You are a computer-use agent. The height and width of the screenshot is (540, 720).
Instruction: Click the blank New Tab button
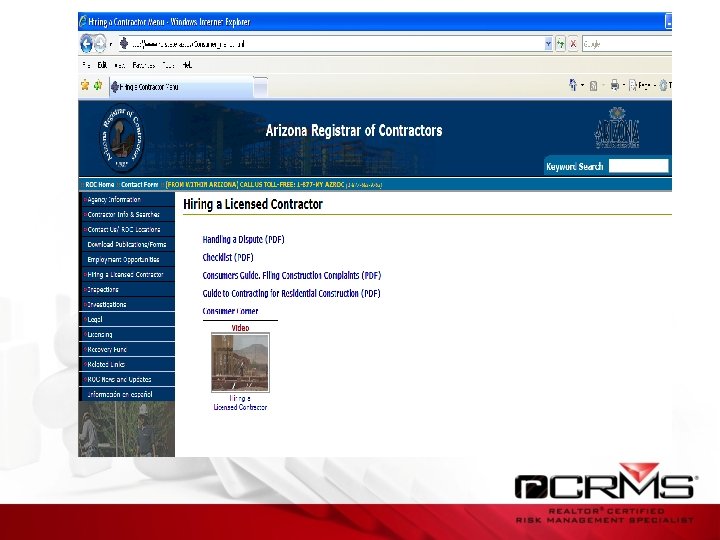click(260, 87)
